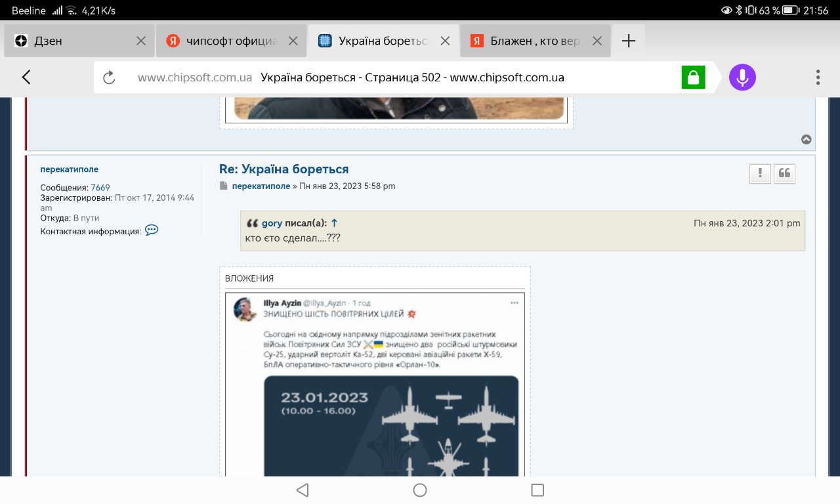
Task: Open a new tab with plus button
Action: coord(628,41)
